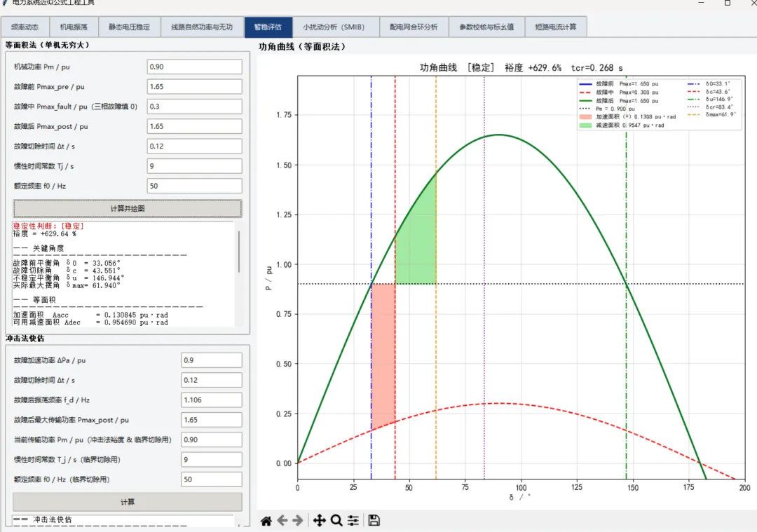Click the 可用减速面积 Adec = 0.954690 line
757x532 pixels.
tap(90, 322)
